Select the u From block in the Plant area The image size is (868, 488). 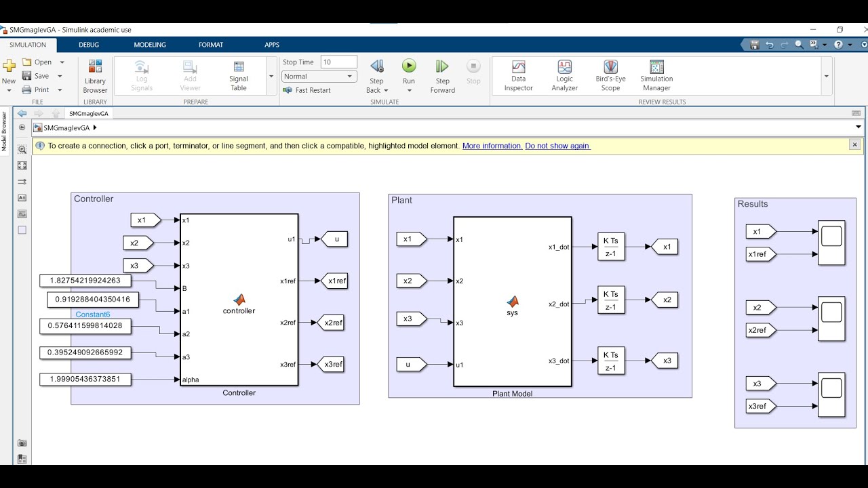coord(411,365)
